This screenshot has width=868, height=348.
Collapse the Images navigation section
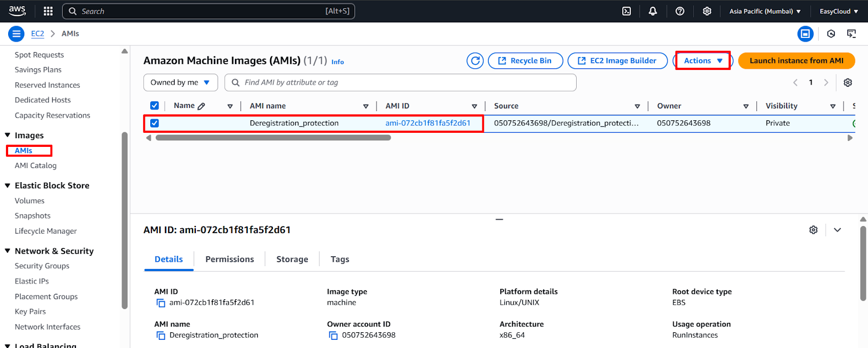point(8,136)
